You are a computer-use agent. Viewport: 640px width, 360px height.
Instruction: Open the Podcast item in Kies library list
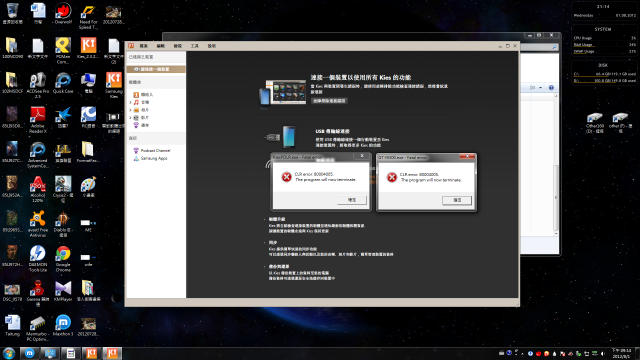tap(141, 125)
